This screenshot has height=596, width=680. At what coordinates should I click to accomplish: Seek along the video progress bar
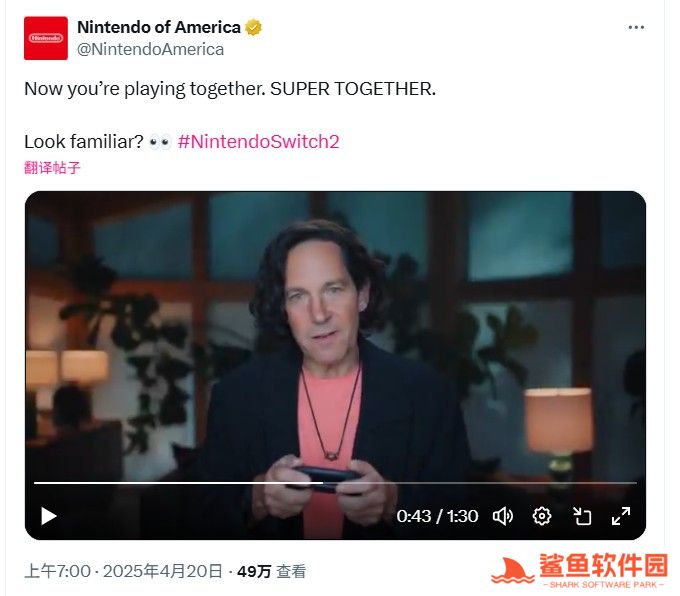pyautogui.click(x=335, y=482)
